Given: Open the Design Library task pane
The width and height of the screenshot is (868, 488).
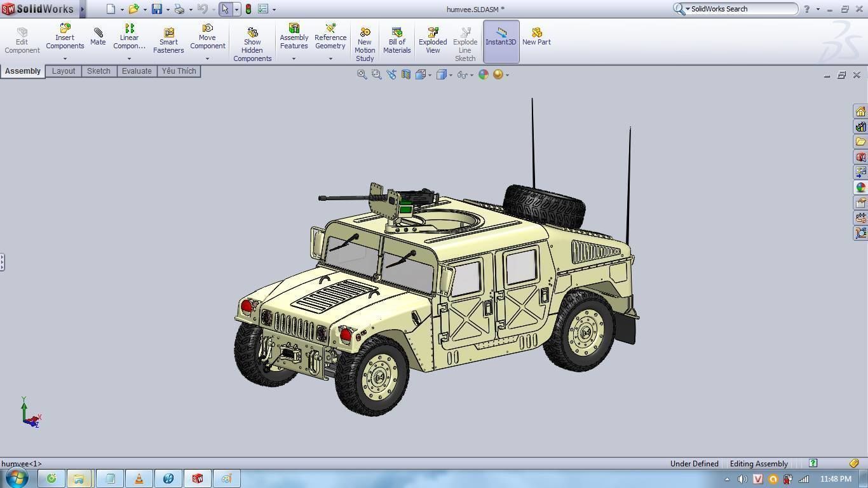Looking at the screenshot, I should 860,127.
